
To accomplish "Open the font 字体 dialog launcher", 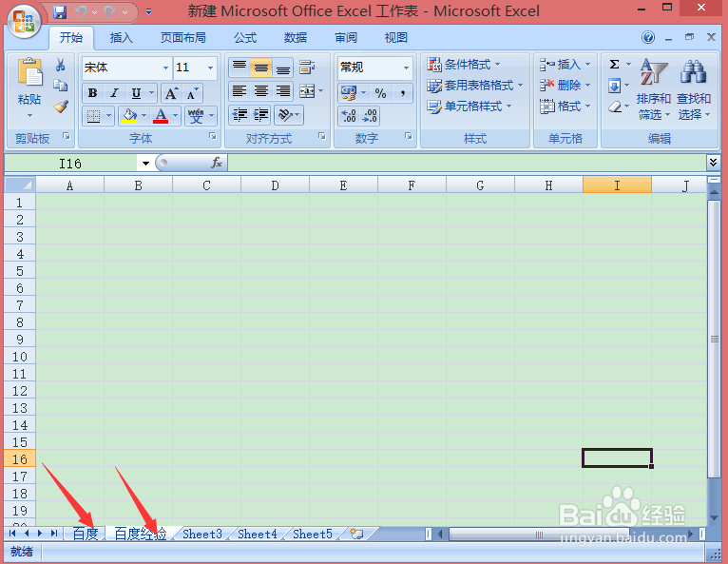I will 213,136.
